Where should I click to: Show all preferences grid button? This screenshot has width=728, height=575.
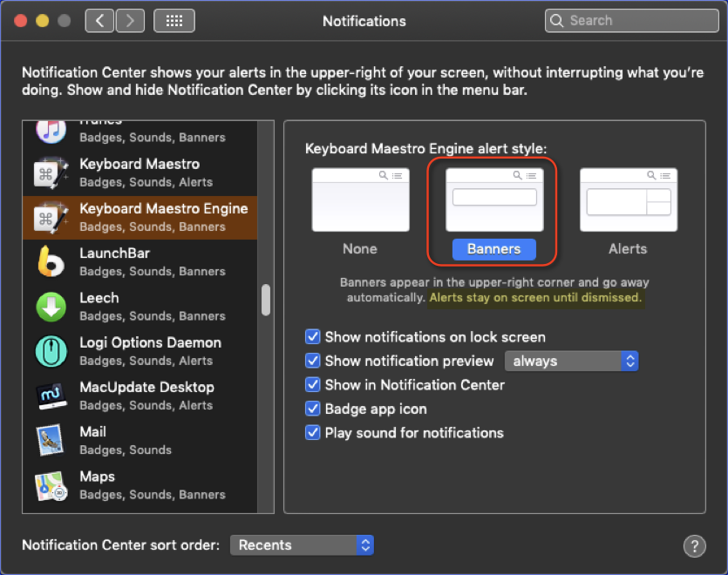pyautogui.click(x=174, y=20)
